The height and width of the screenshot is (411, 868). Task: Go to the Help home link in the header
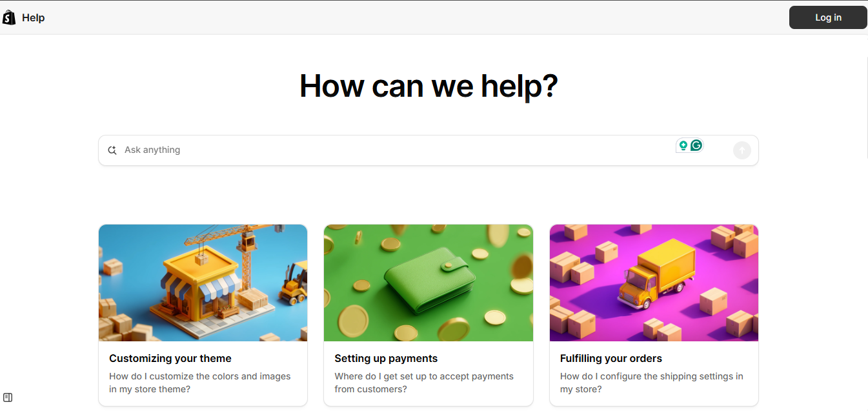click(33, 17)
